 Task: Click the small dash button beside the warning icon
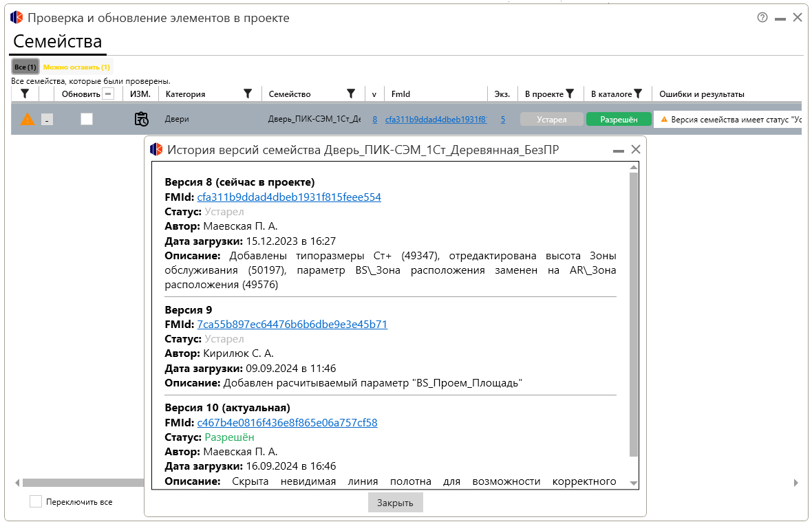click(x=47, y=120)
